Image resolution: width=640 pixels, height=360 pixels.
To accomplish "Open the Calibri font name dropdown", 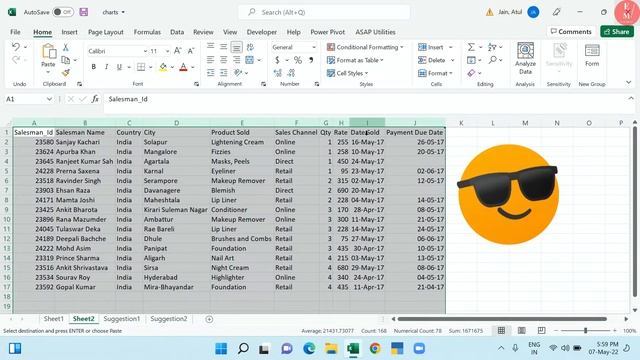I will [x=145, y=51].
